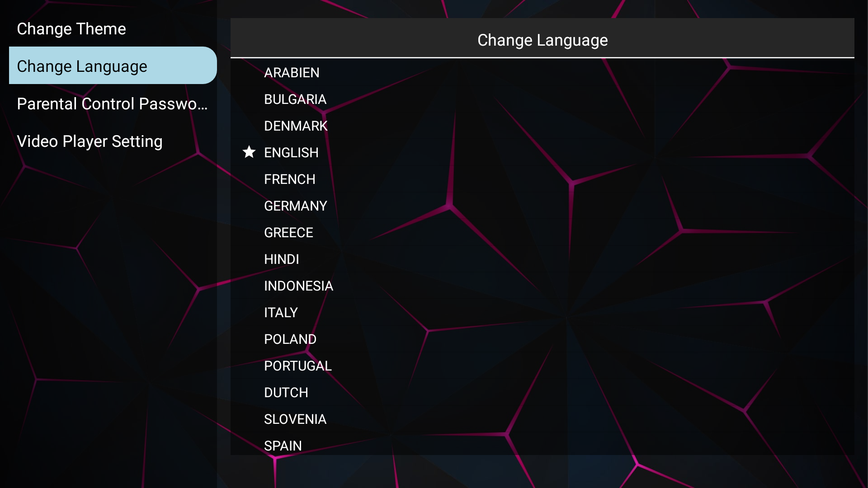868x488 pixels.
Task: Choose GERMANY in the language list
Action: point(295,206)
